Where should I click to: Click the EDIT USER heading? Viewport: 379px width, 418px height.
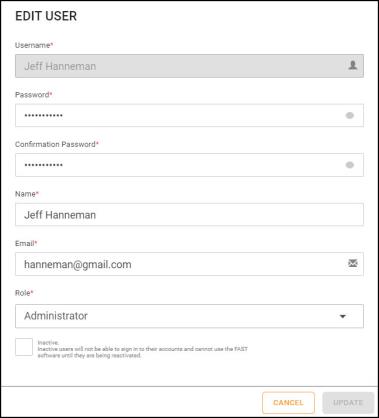[x=46, y=16]
